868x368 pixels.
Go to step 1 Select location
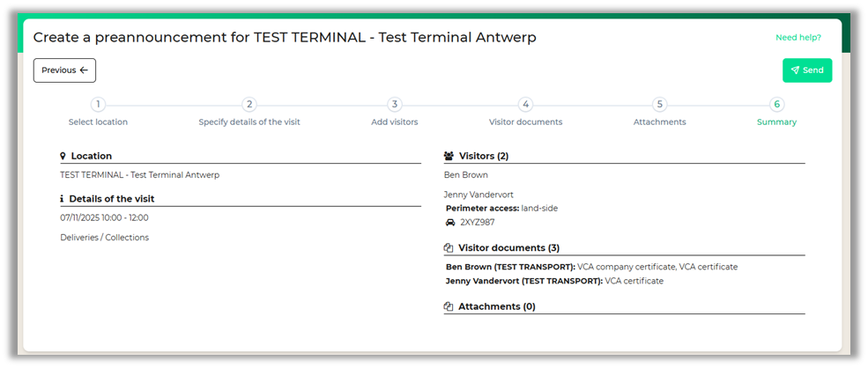[x=98, y=105]
